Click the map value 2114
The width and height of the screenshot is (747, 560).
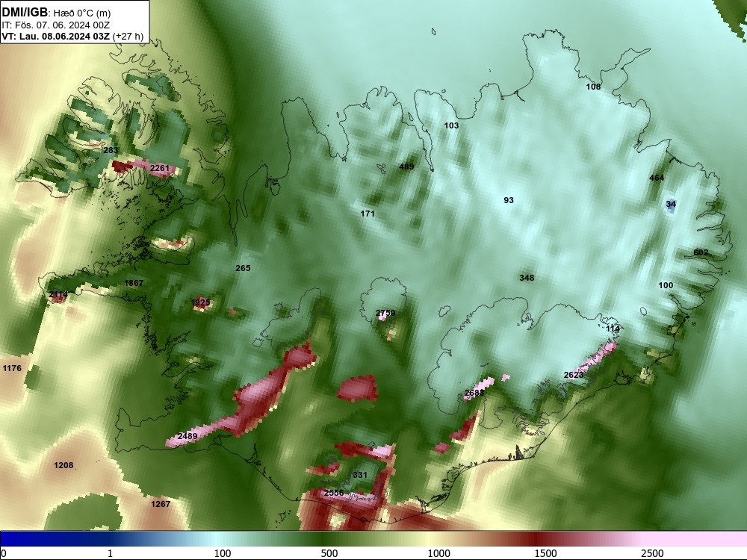tap(58, 295)
